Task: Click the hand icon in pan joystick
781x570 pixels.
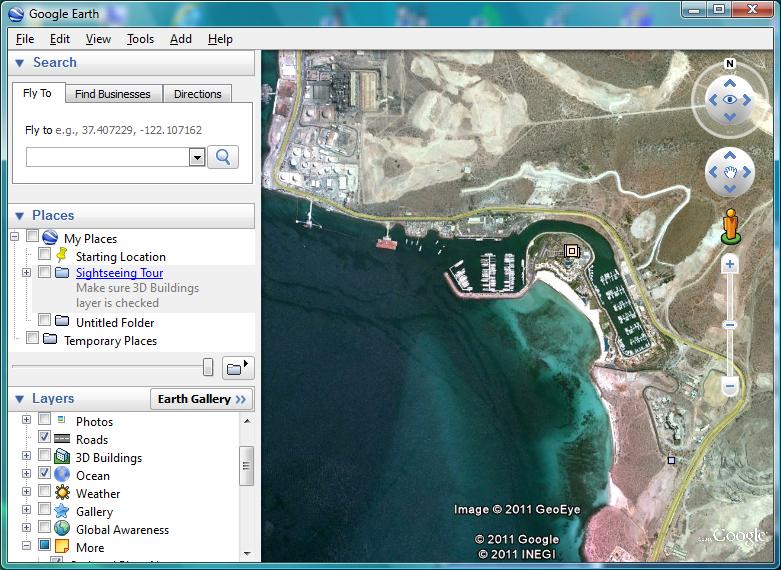Action: (x=730, y=172)
